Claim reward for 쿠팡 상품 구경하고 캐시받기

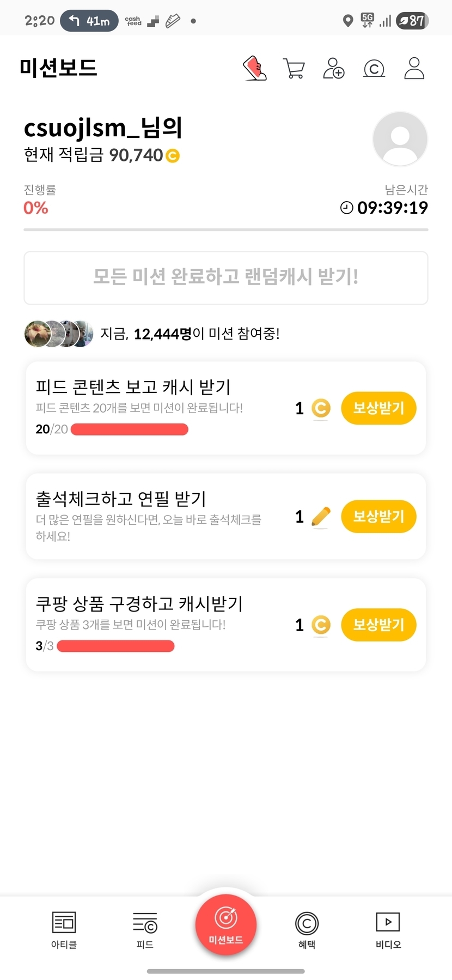pos(378,624)
